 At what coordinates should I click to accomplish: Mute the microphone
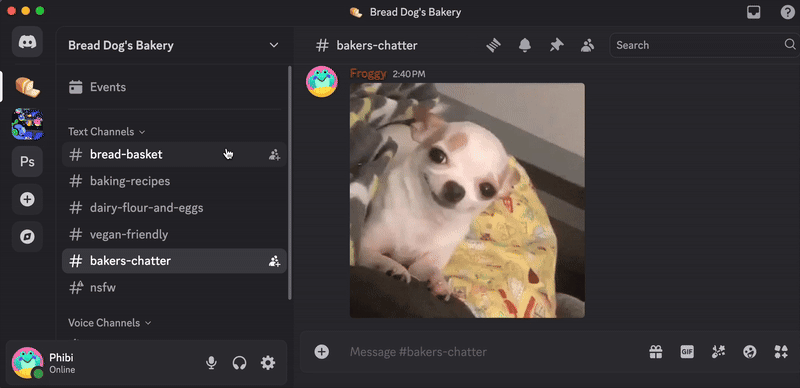click(211, 363)
